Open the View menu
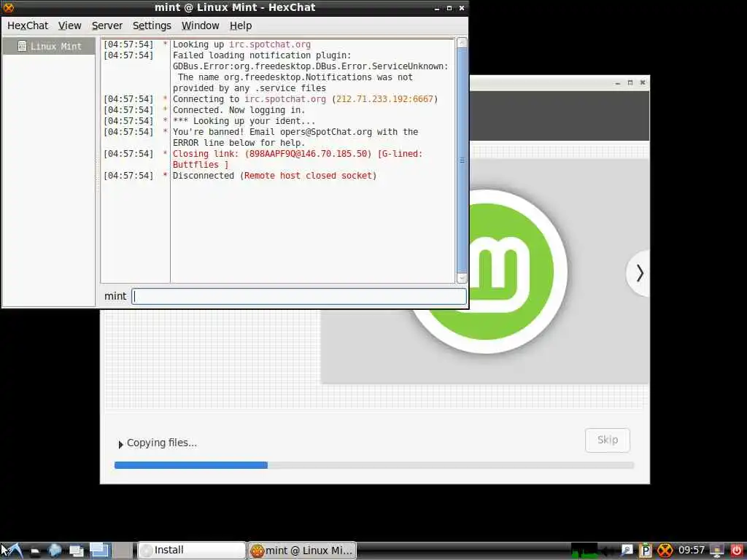Viewport: 747px width, 560px height. click(69, 26)
